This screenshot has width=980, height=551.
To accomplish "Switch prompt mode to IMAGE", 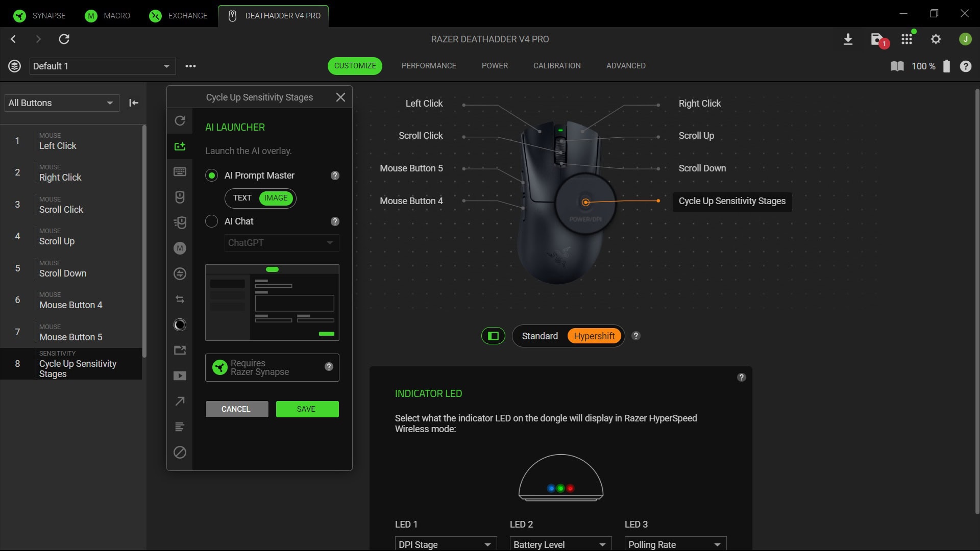I will 276,198.
